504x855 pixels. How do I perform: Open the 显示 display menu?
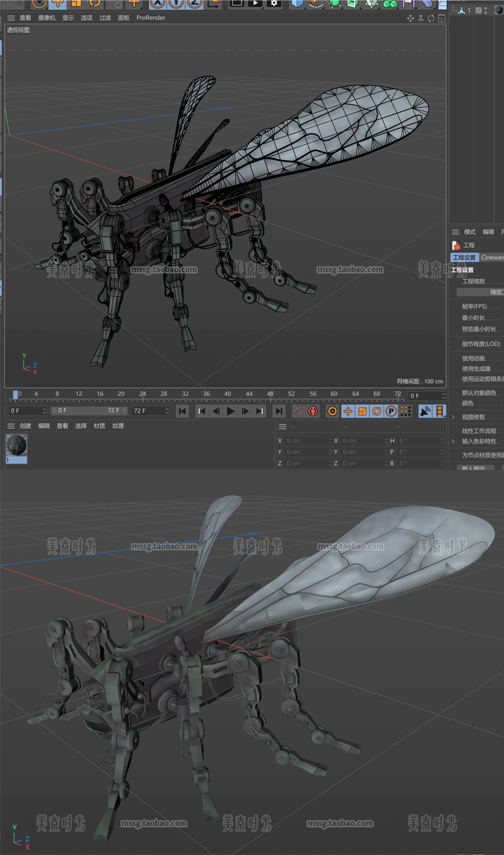click(x=68, y=18)
